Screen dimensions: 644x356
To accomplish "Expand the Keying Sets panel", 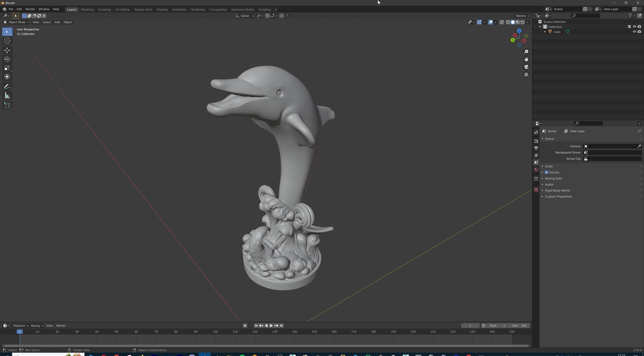I will click(x=553, y=178).
